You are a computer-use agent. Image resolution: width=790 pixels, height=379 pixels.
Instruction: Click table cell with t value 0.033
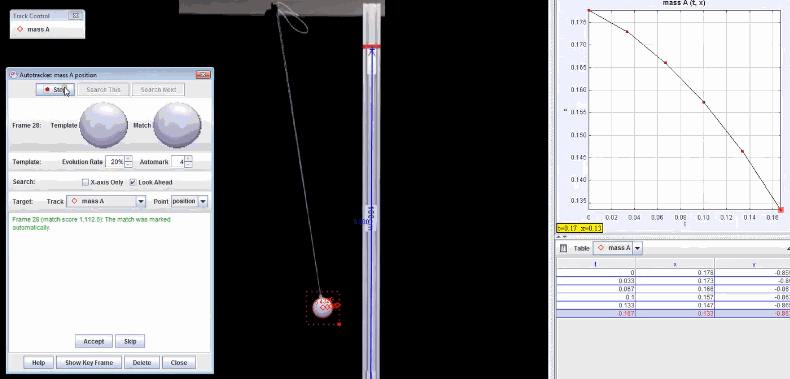(x=596, y=281)
